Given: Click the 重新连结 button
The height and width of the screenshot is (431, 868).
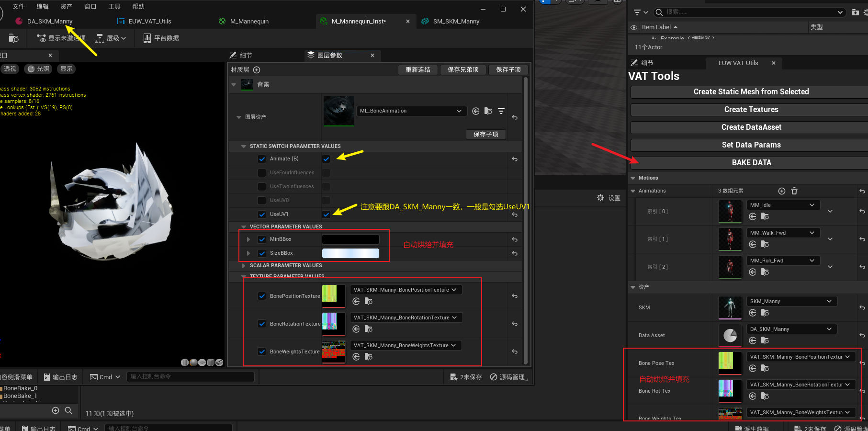Looking at the screenshot, I should 417,69.
